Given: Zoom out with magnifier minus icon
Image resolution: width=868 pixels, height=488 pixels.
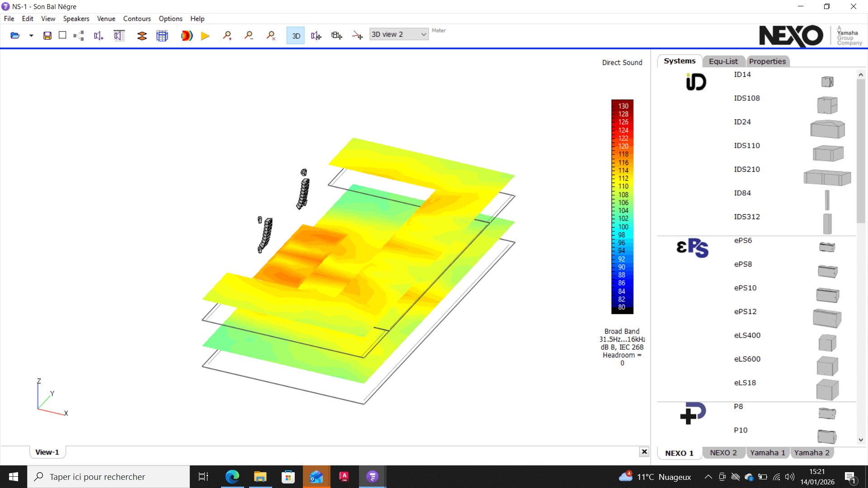Looking at the screenshot, I should click(x=249, y=35).
